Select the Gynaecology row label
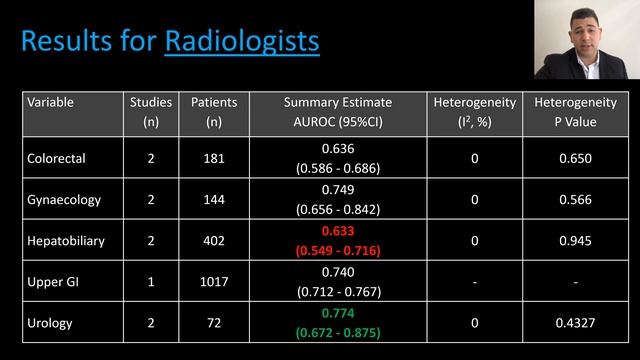Image resolution: width=640 pixels, height=360 pixels. click(x=64, y=200)
